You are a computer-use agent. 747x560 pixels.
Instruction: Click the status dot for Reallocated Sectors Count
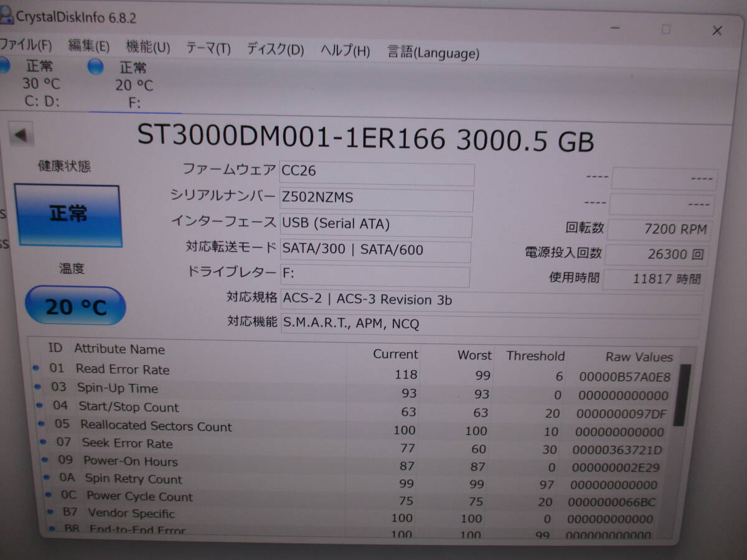click(x=41, y=424)
